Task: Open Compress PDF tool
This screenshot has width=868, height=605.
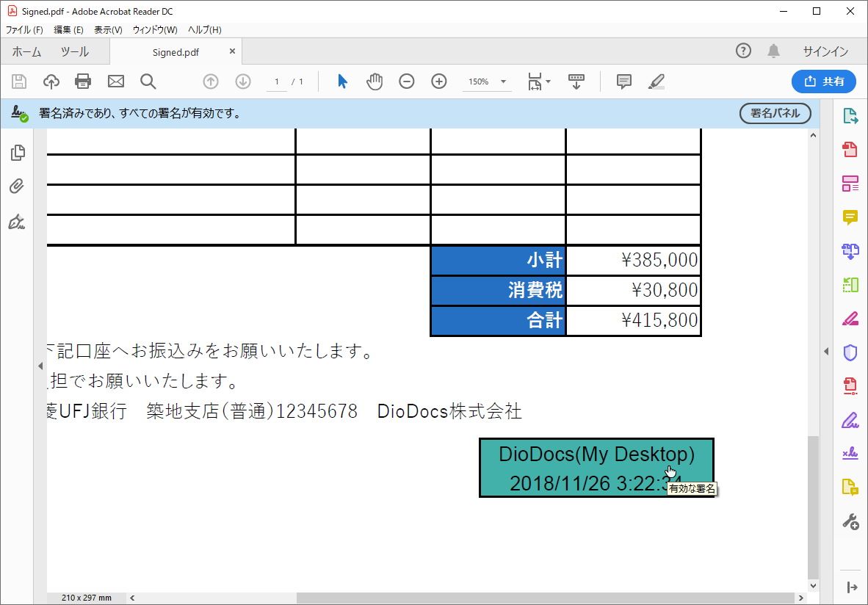Action: [x=850, y=385]
